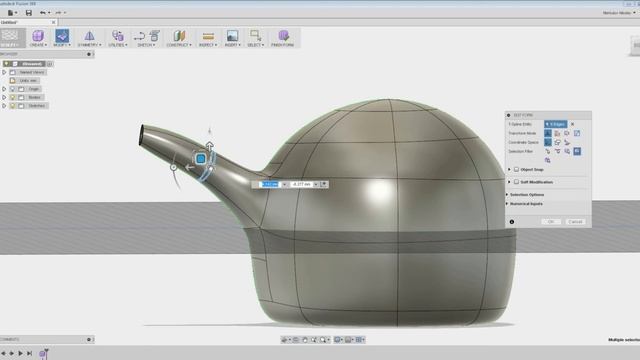Viewport: 640px width, 360px height.
Task: Clear the T-Spline entity selection X
Action: coord(572,124)
